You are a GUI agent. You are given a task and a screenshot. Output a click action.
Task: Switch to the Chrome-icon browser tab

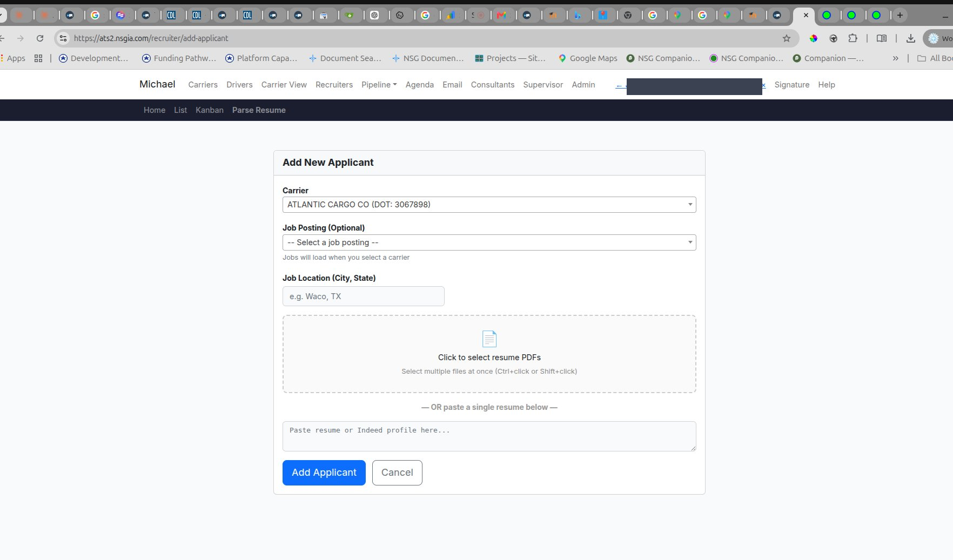[628, 15]
